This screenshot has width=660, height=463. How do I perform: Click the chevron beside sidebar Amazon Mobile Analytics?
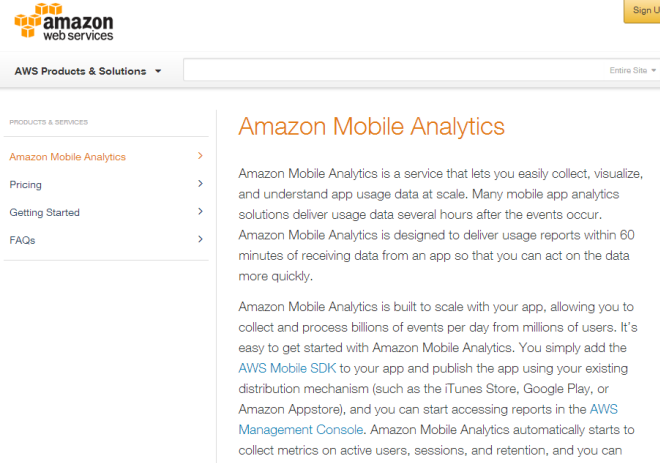[200, 156]
